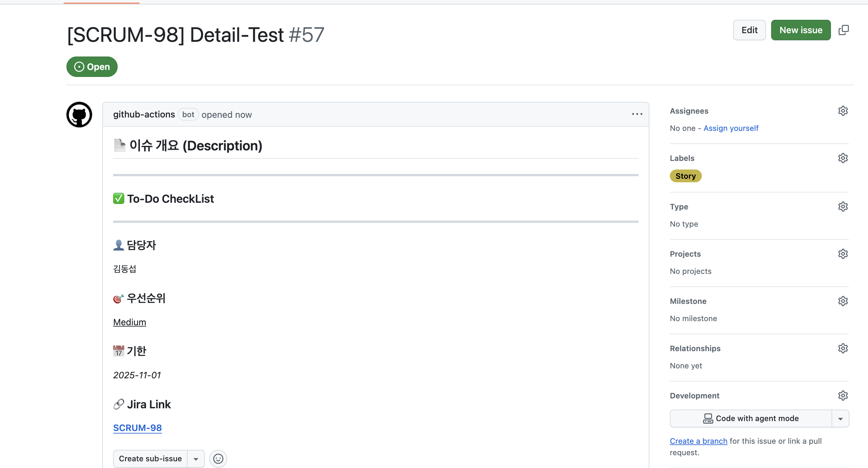Add a reaction with the smiley icon
Image resolution: width=868 pixels, height=468 pixels.
tap(218, 458)
